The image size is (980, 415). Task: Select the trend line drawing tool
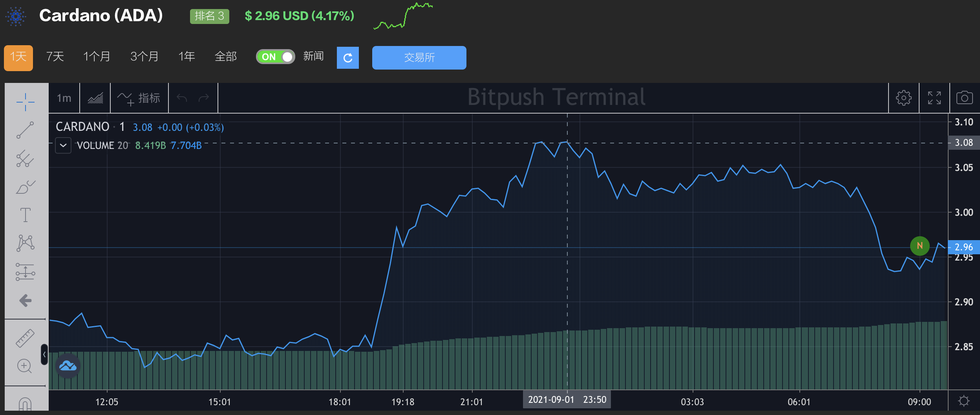(26, 130)
